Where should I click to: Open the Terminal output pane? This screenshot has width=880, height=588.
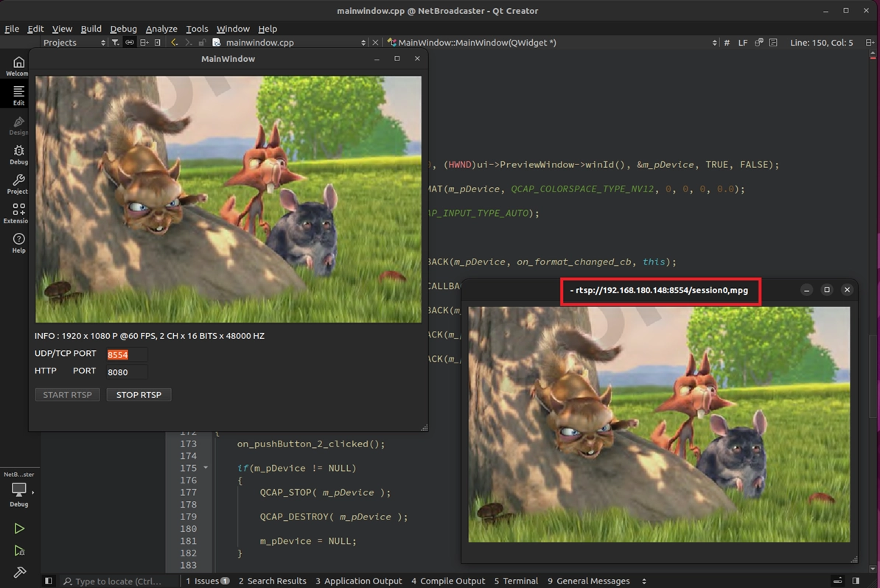tap(516, 581)
